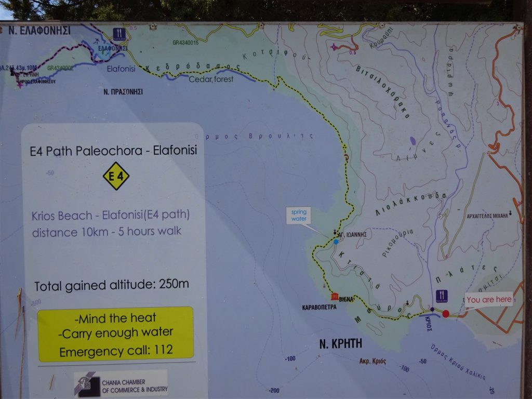Click the yellow heat warning box

(115, 334)
